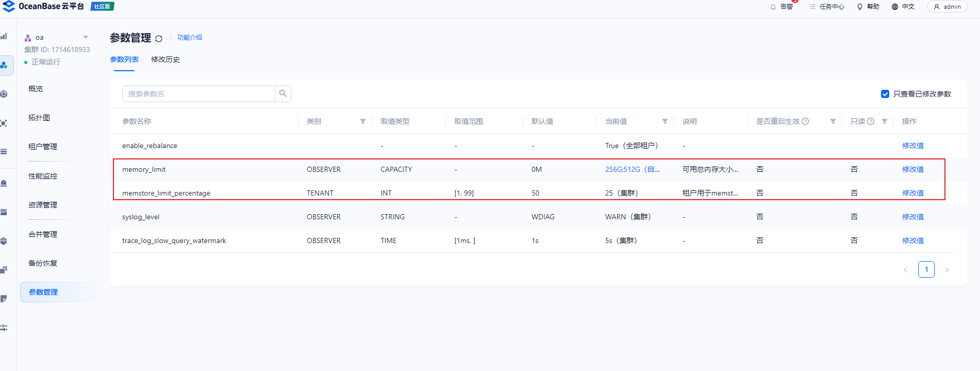Click the search magnifier button
Viewport: 980px width, 371px height.
(283, 94)
